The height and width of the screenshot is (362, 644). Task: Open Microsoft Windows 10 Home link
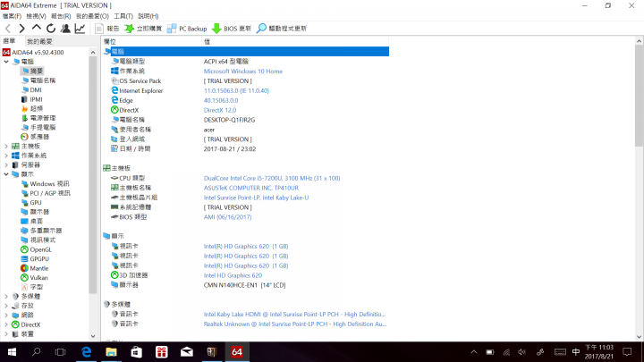pos(243,71)
